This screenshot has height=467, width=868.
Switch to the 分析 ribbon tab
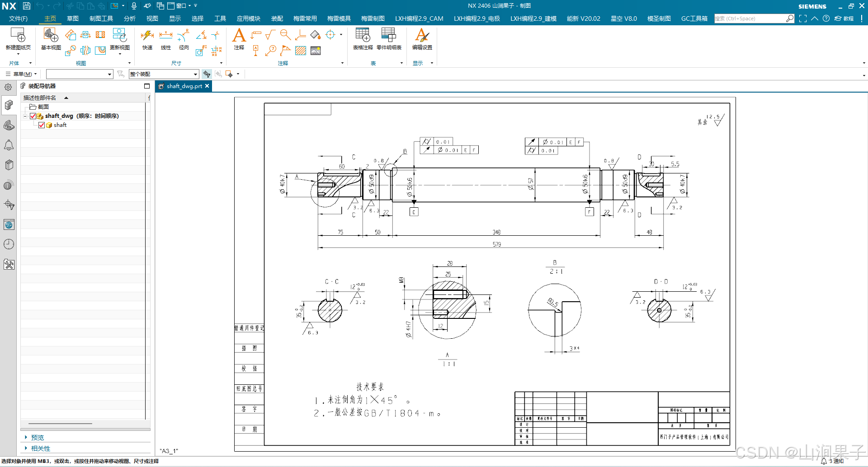tap(130, 19)
